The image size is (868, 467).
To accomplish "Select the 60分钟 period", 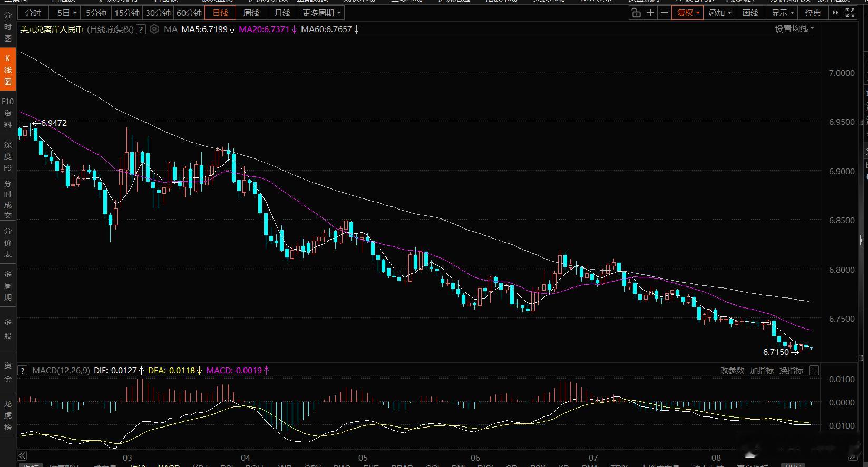I will [x=189, y=13].
